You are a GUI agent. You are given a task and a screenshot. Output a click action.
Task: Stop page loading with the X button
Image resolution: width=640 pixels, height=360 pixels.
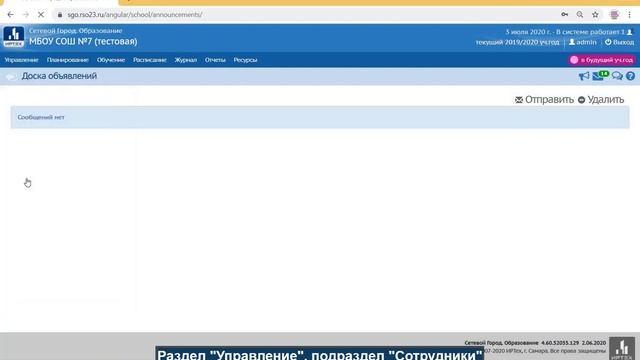pos(41,15)
